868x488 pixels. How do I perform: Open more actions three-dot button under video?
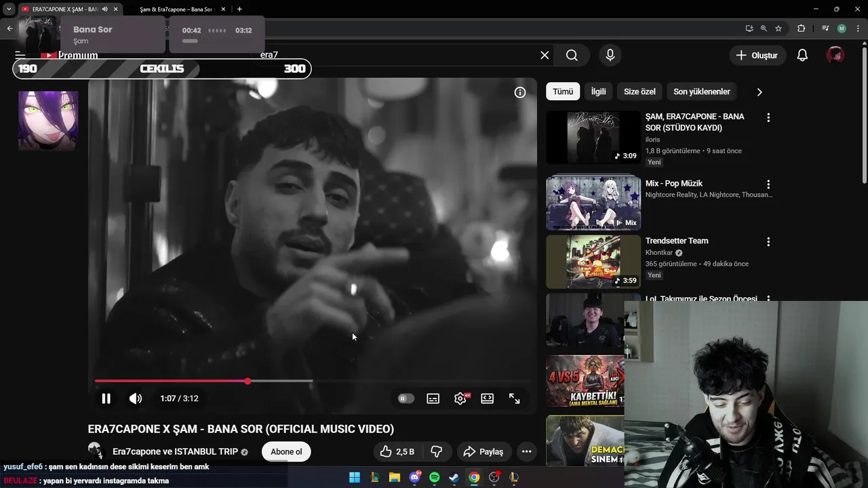[x=526, y=451]
